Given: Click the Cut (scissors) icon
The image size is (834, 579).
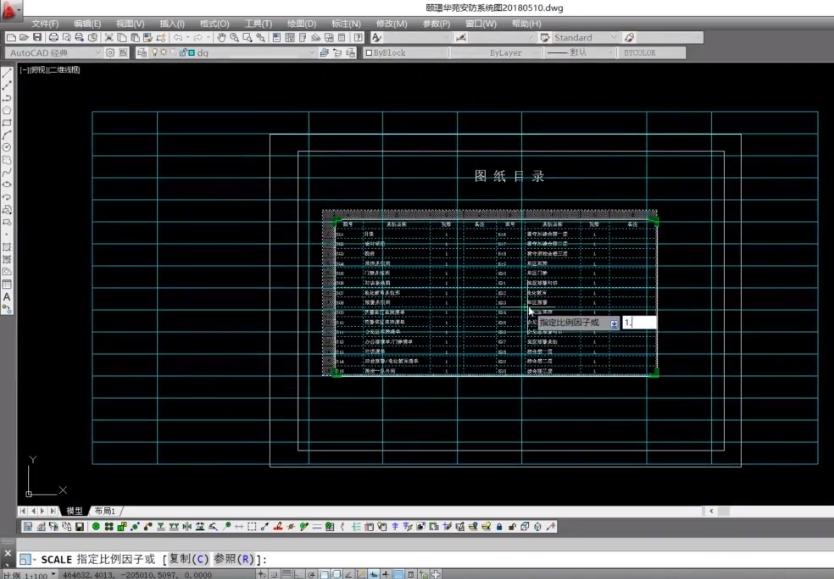Looking at the screenshot, I should click(x=109, y=37).
